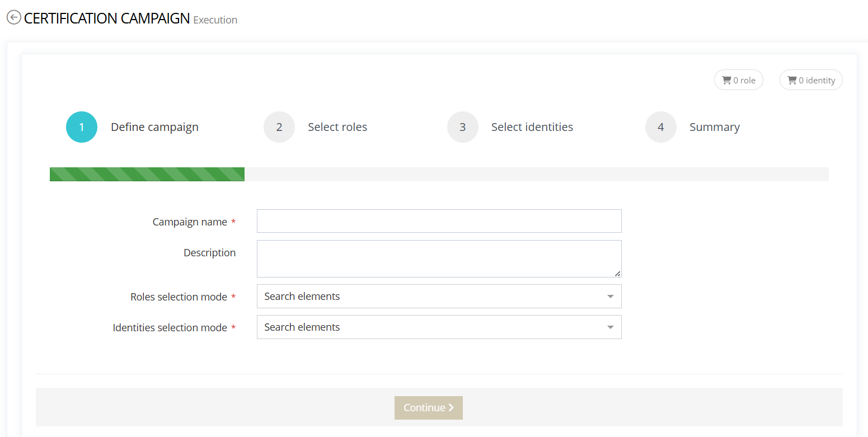Expand the Identities selection mode dropdown

439,327
